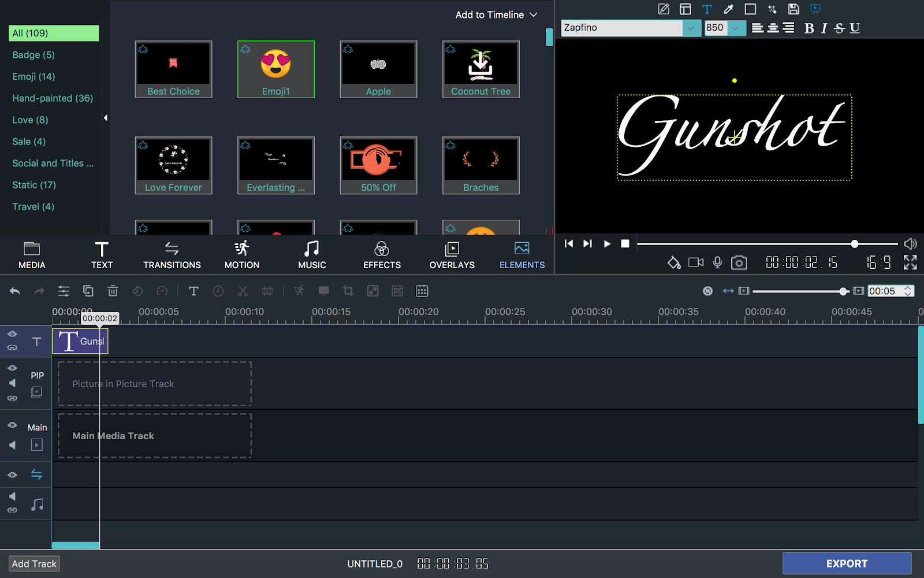Toggle link lock on PIP track

coord(12,398)
